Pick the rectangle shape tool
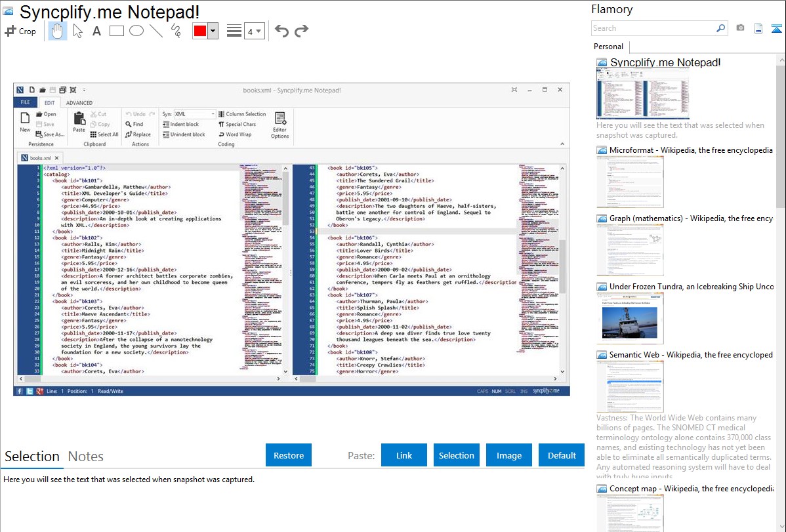 (x=117, y=31)
